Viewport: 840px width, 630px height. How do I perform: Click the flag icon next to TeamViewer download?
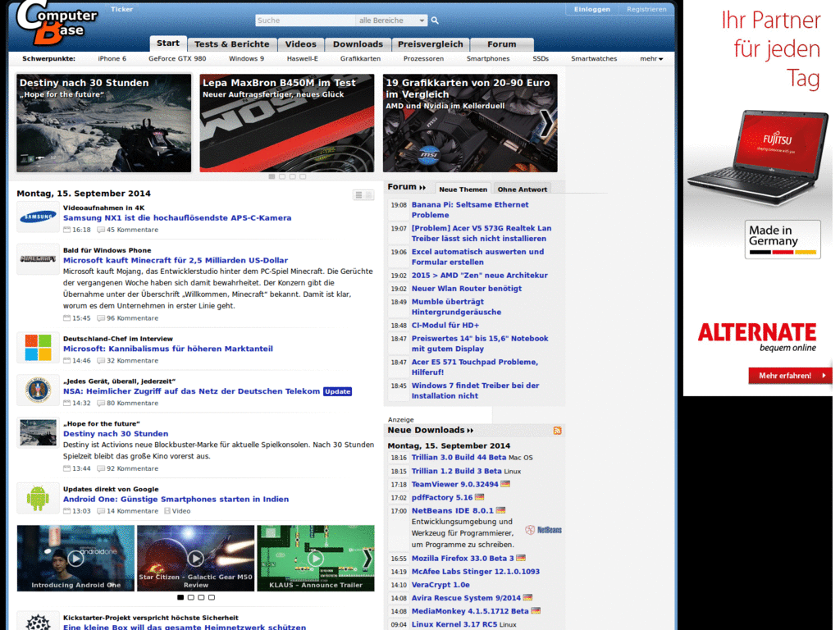504,484
